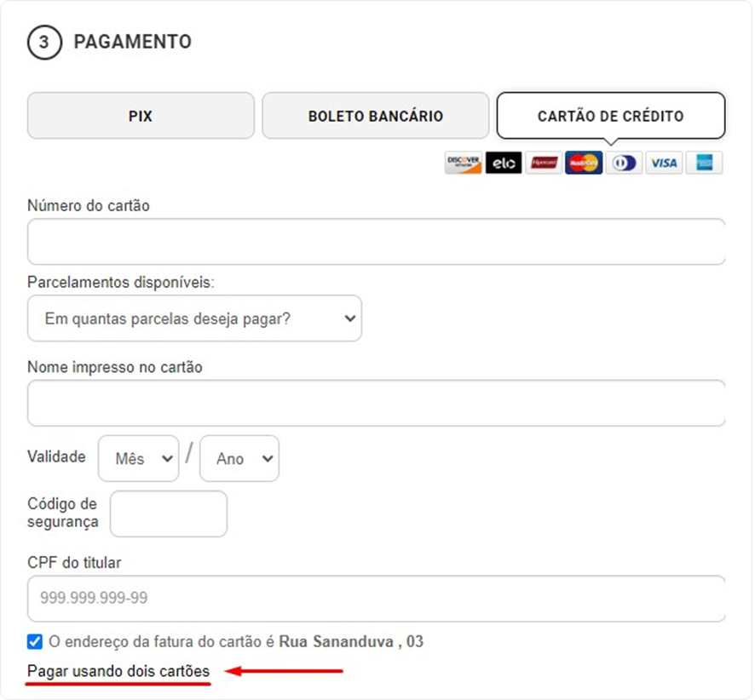Click the Nome impresso no cartão field
Screen dimensions: 755x700
376,403
